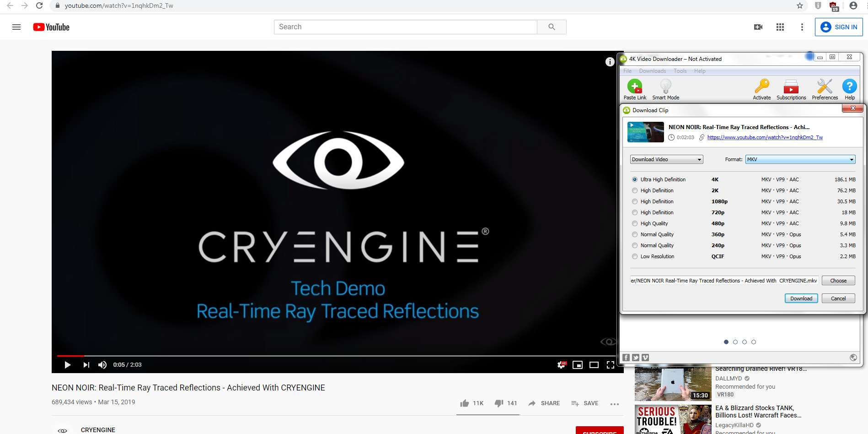Click the second carousel page dot

click(x=735, y=342)
